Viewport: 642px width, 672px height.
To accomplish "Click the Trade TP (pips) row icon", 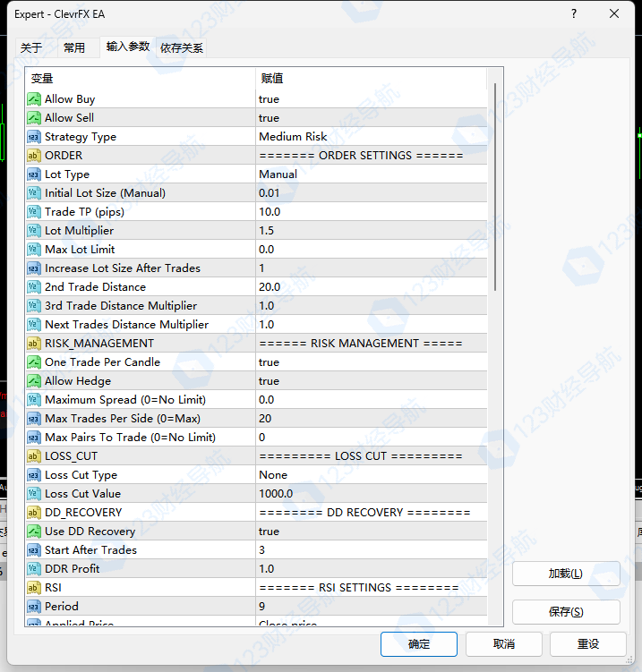I will (34, 212).
